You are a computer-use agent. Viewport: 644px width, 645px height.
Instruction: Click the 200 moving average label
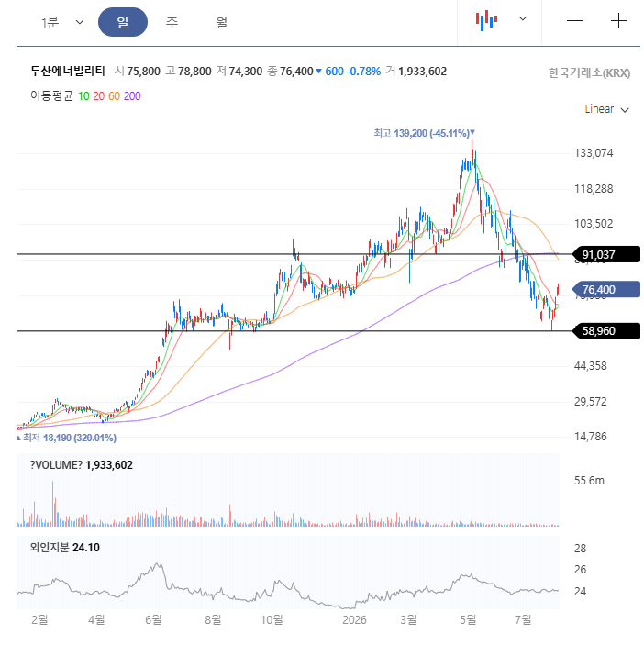(132, 96)
